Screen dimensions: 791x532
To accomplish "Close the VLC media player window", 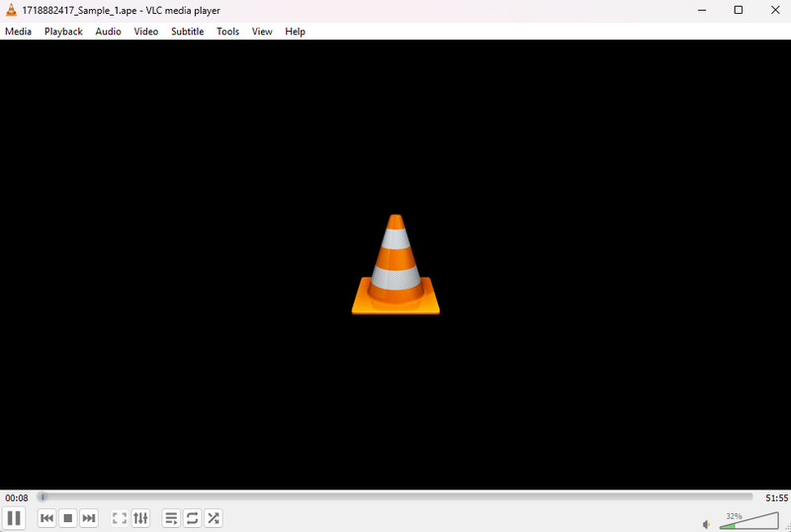I will point(775,10).
